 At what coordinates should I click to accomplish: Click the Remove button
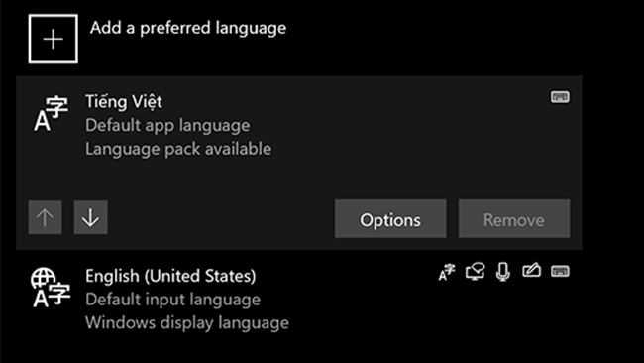coord(514,219)
